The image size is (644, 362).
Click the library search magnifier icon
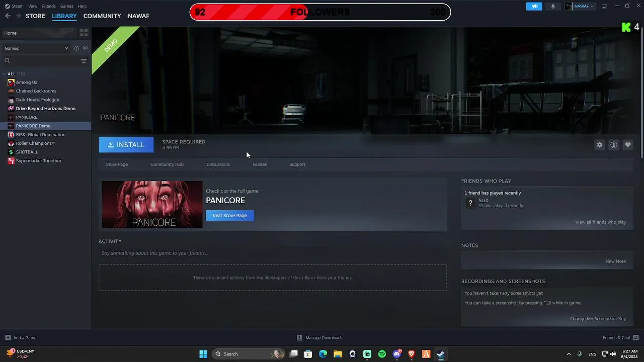(7, 61)
